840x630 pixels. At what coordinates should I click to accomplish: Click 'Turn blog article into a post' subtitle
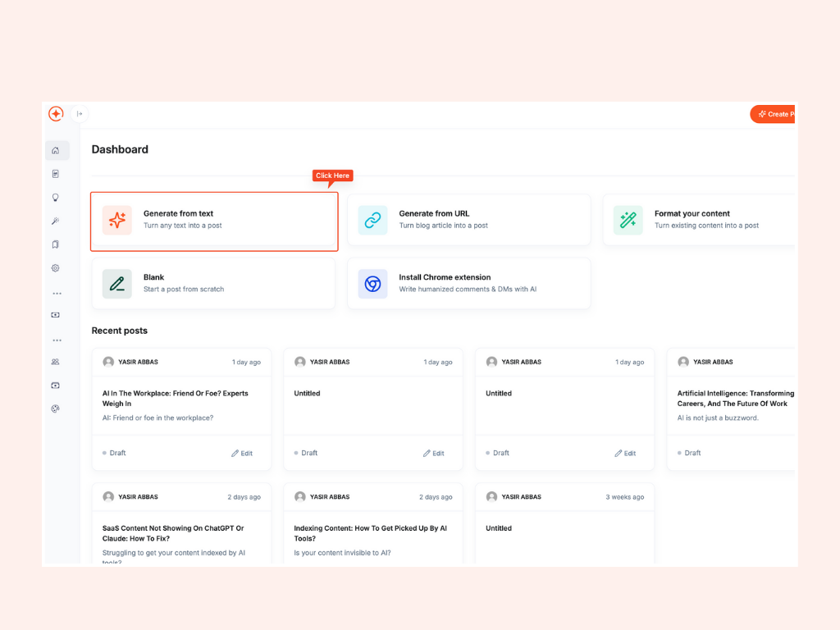click(x=443, y=226)
